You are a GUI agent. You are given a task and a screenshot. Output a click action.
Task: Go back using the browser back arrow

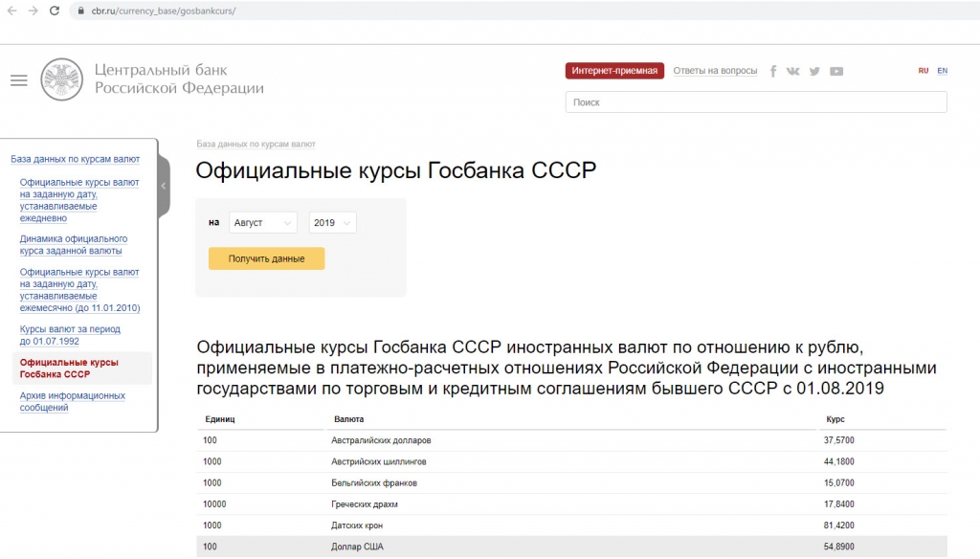tap(11, 11)
